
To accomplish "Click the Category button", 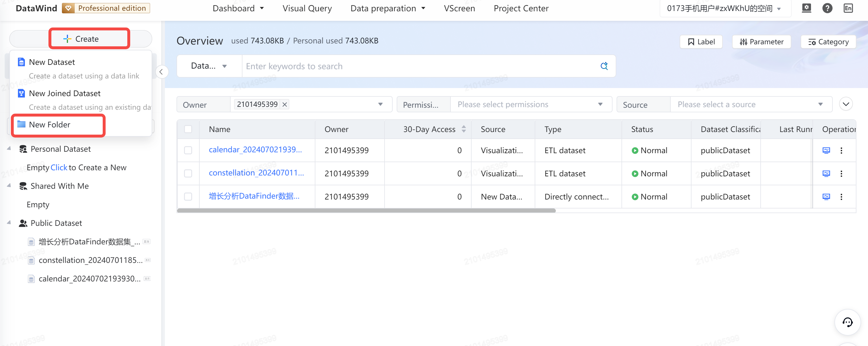I will click(828, 42).
